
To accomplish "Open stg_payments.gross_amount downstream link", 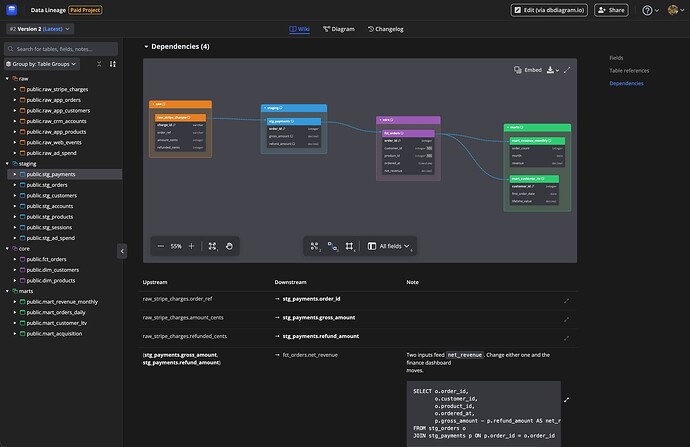I will (319, 318).
